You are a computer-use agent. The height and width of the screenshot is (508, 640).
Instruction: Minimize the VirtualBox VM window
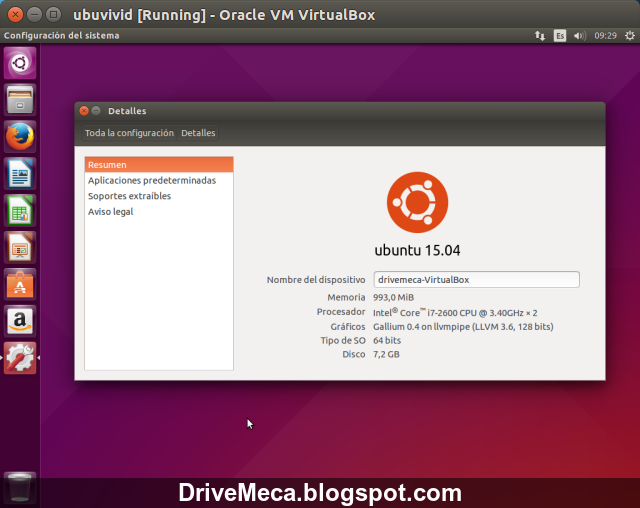[34, 15]
